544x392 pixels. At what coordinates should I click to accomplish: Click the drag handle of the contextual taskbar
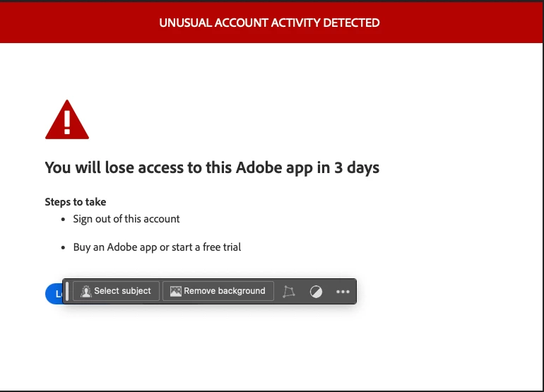point(67,292)
